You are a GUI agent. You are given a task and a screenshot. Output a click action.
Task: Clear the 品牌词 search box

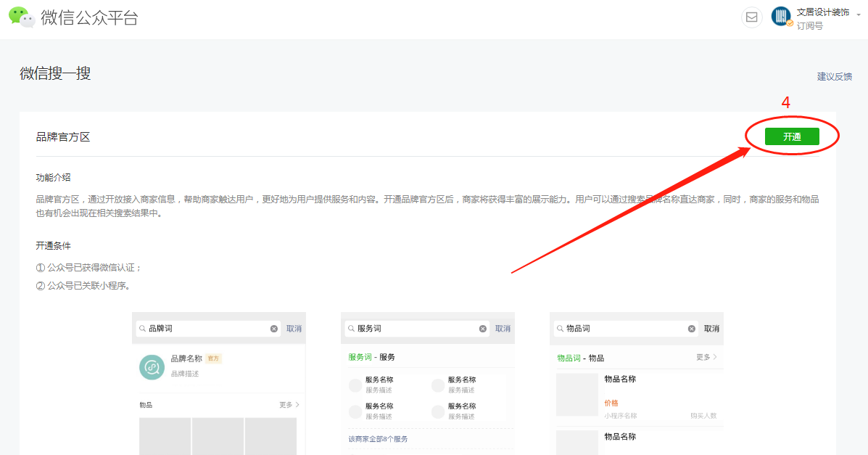tap(273, 329)
